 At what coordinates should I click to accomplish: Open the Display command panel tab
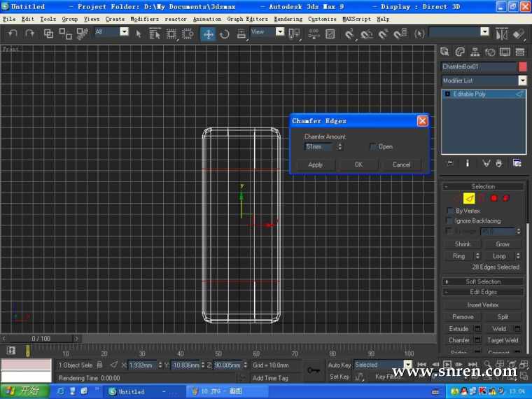tap(504, 51)
